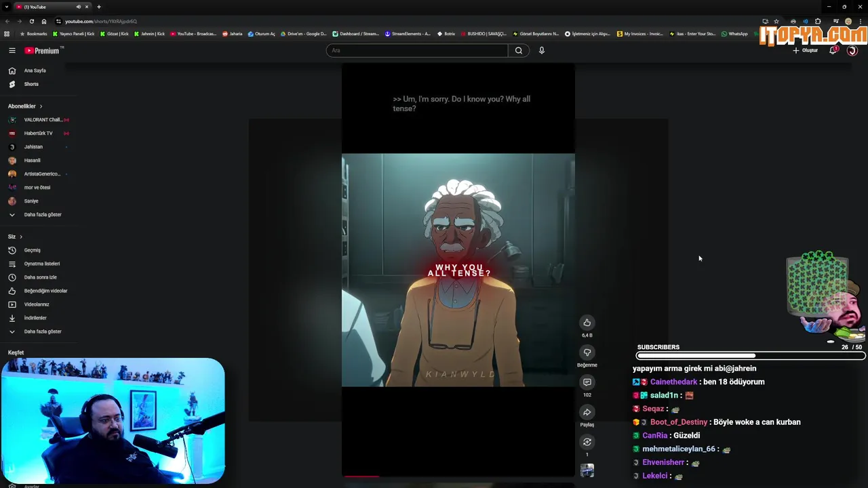This screenshot has width=868, height=488.
Task: Open the WhatsApp bookmark
Action: point(735,34)
